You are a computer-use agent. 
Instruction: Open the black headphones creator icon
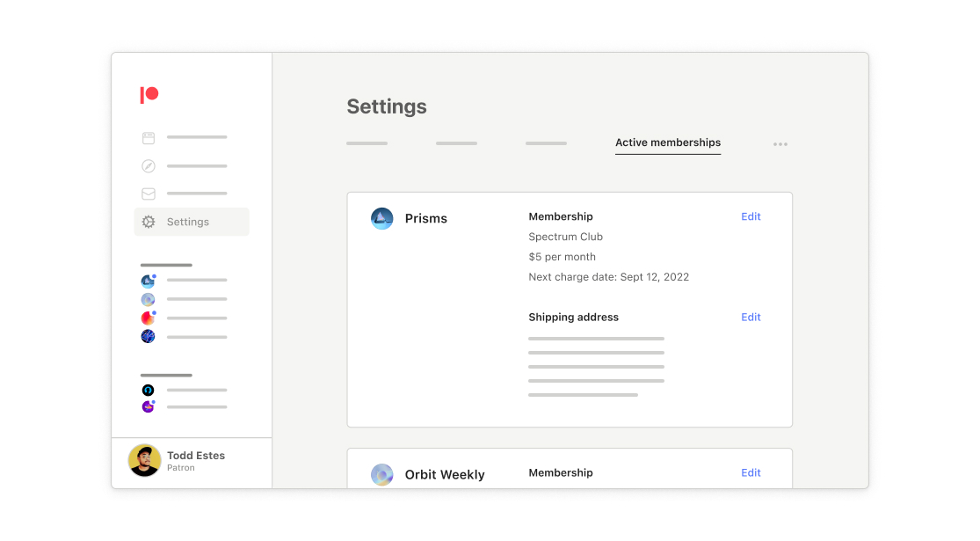coord(148,391)
